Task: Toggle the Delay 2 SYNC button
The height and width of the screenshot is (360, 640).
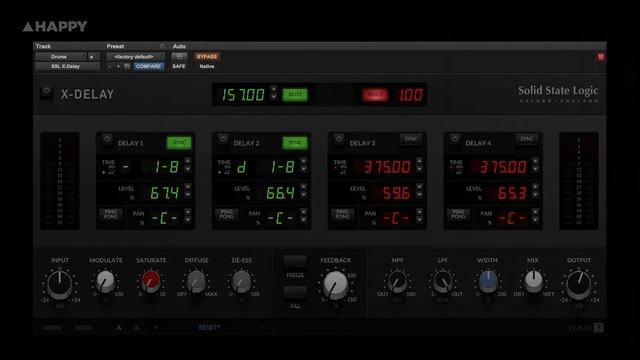Action: 295,142
